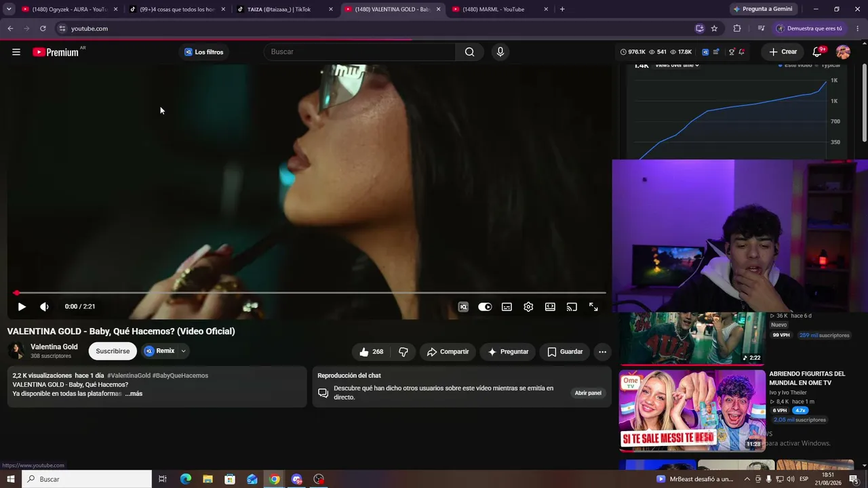Open the Crear create menu
868x488 pixels.
[x=783, y=52]
